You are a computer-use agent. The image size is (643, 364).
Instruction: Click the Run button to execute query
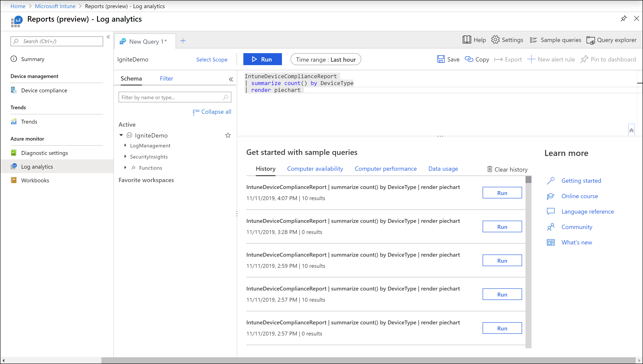262,60
